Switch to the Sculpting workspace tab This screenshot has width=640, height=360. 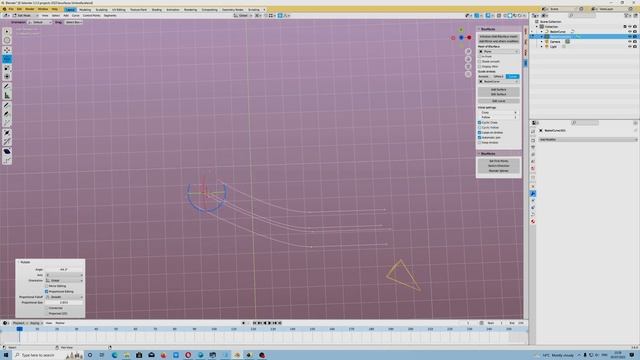(x=102, y=9)
